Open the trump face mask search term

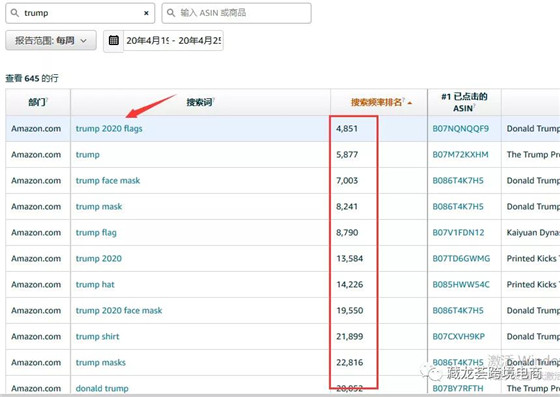point(108,181)
